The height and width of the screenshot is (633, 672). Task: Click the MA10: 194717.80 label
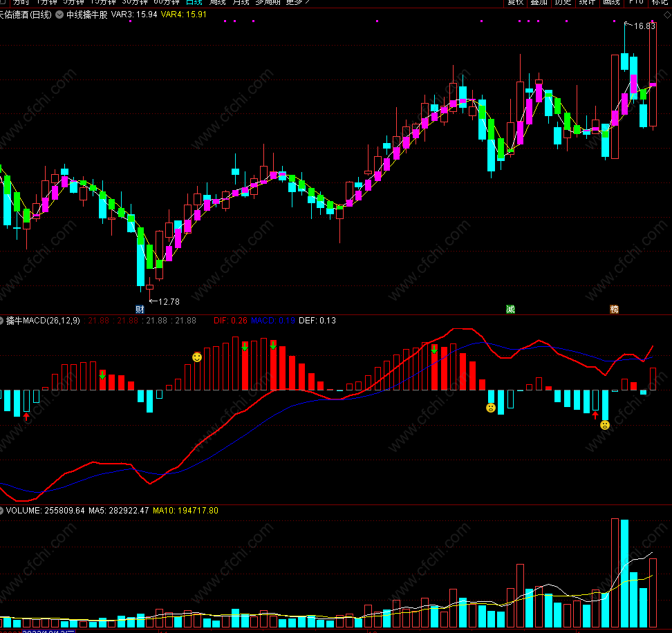(185, 511)
